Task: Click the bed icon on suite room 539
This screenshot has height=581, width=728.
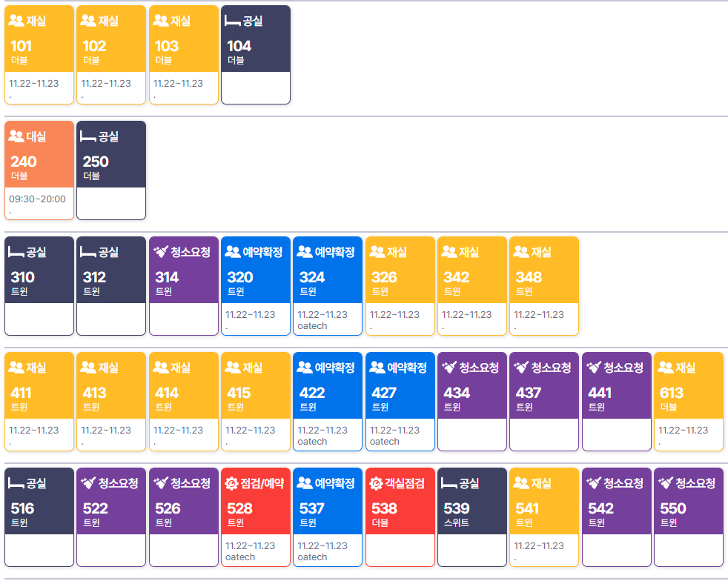Action: pyautogui.click(x=449, y=483)
